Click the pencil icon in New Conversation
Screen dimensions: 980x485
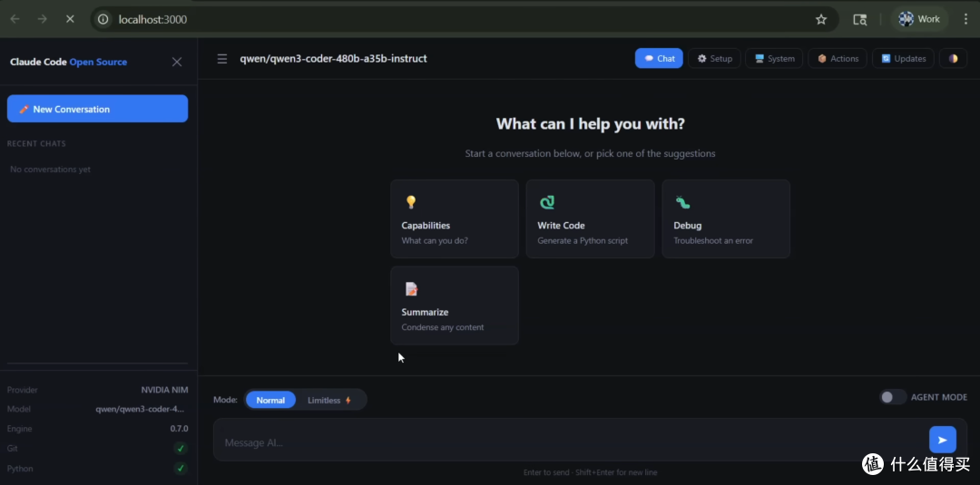click(x=24, y=109)
